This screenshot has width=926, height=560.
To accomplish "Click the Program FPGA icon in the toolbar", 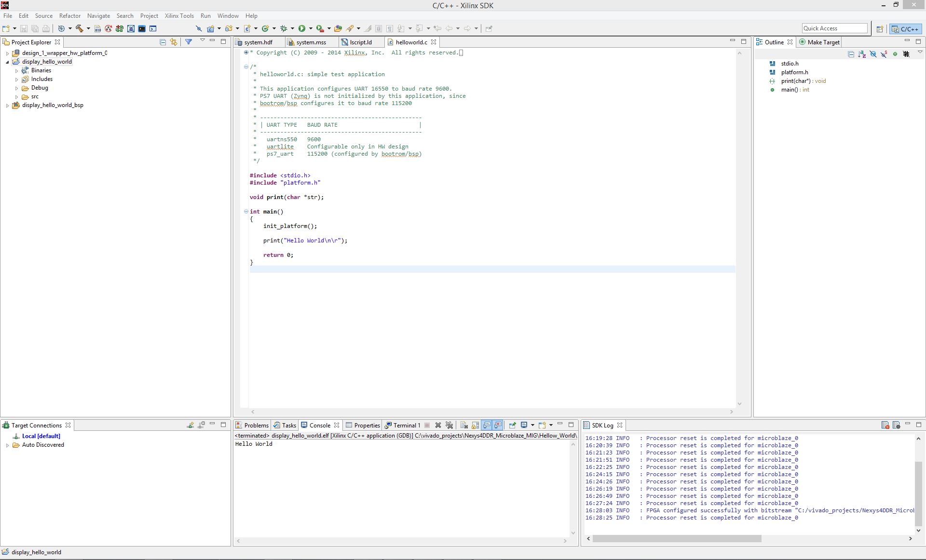I will pyautogui.click(x=119, y=28).
